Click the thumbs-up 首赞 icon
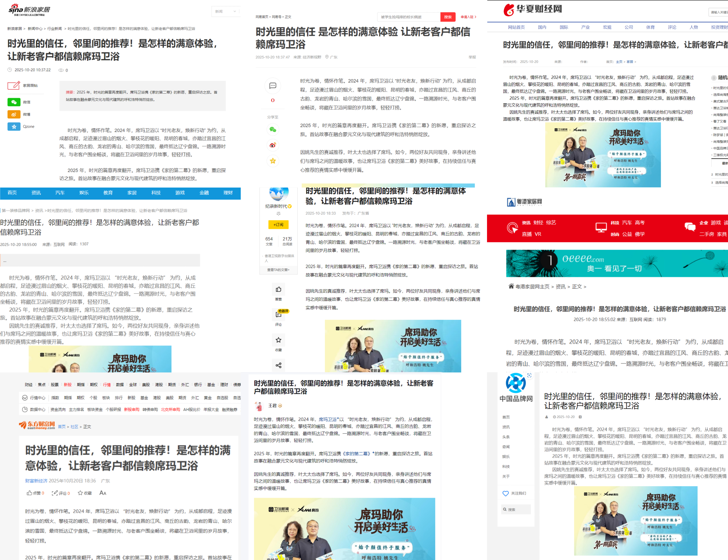Screen dimensions: 728x560 tap(278, 289)
